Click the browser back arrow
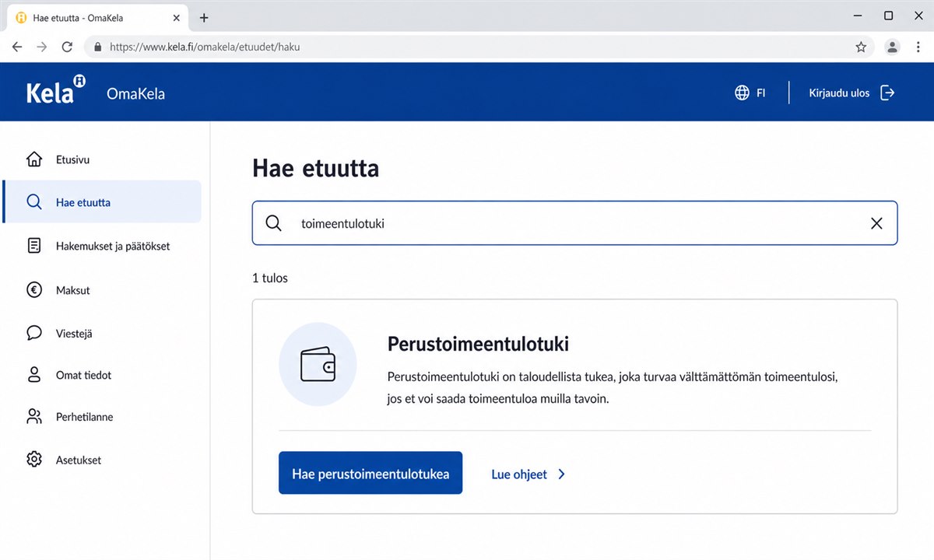This screenshot has width=934, height=560. click(x=17, y=47)
